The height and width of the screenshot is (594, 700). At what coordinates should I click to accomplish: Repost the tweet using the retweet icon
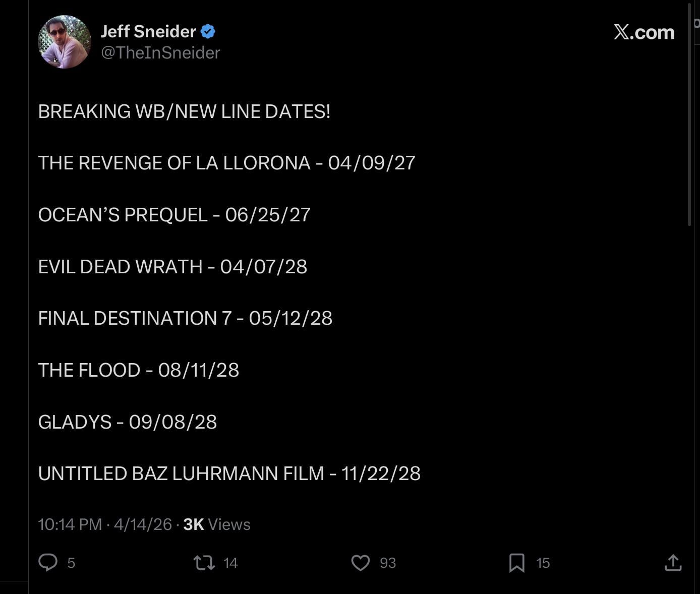coord(204,562)
